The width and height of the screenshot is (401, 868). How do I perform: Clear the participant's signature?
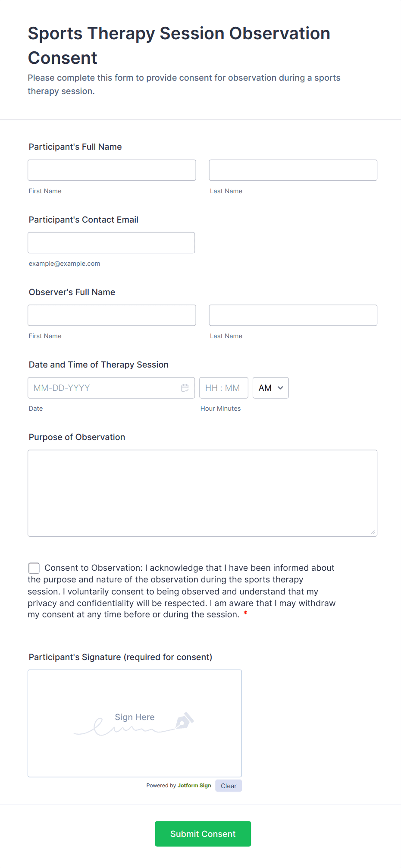pos(228,786)
